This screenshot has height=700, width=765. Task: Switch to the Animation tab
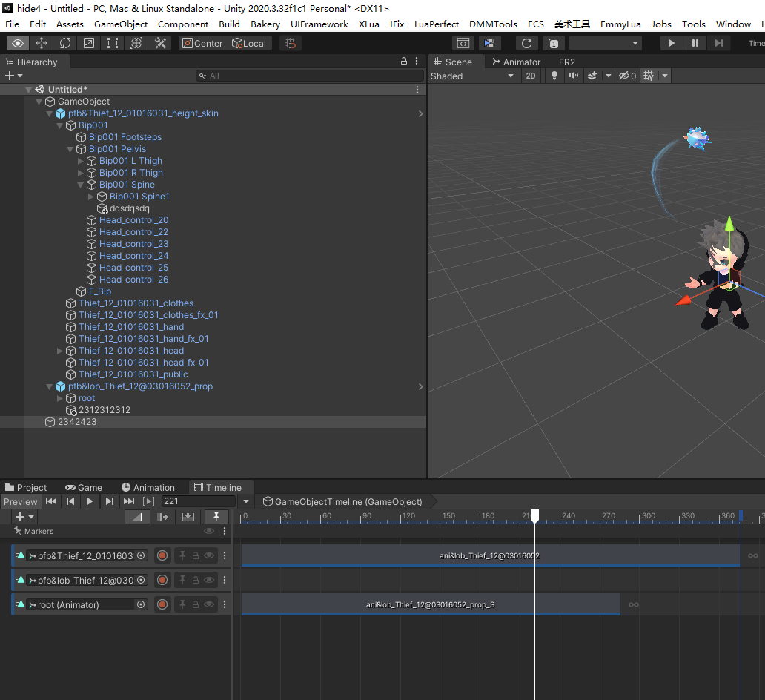pyautogui.click(x=148, y=488)
